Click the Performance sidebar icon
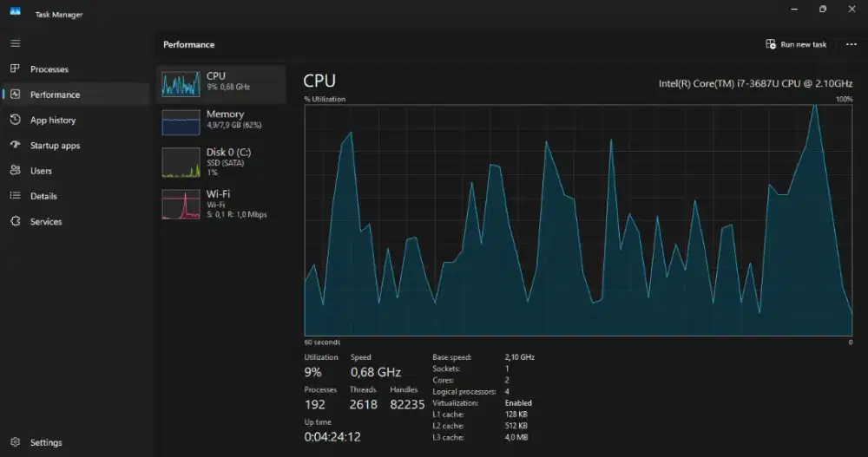868x457 pixels. tap(15, 94)
